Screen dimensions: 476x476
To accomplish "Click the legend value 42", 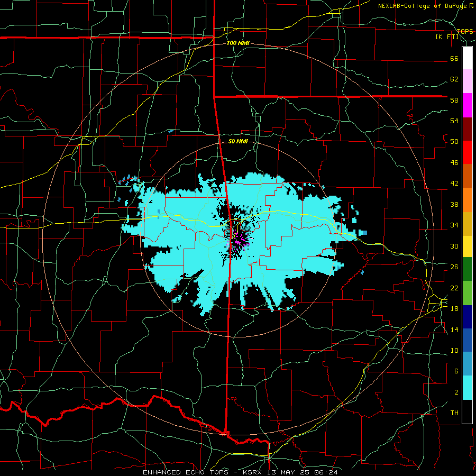I will point(454,184).
